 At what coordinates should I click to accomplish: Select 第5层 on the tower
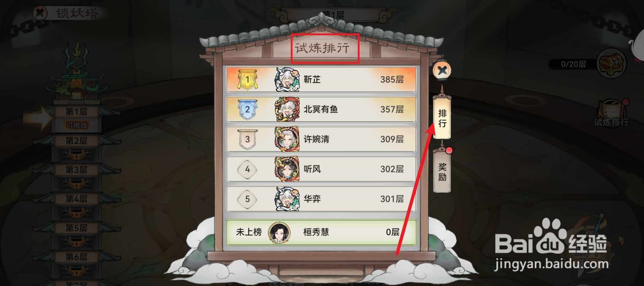(x=76, y=228)
